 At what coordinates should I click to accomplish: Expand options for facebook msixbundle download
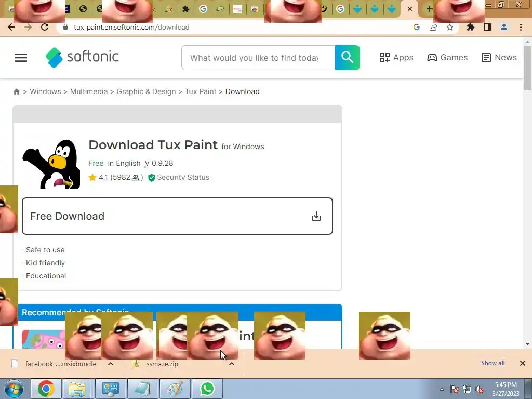(111, 364)
